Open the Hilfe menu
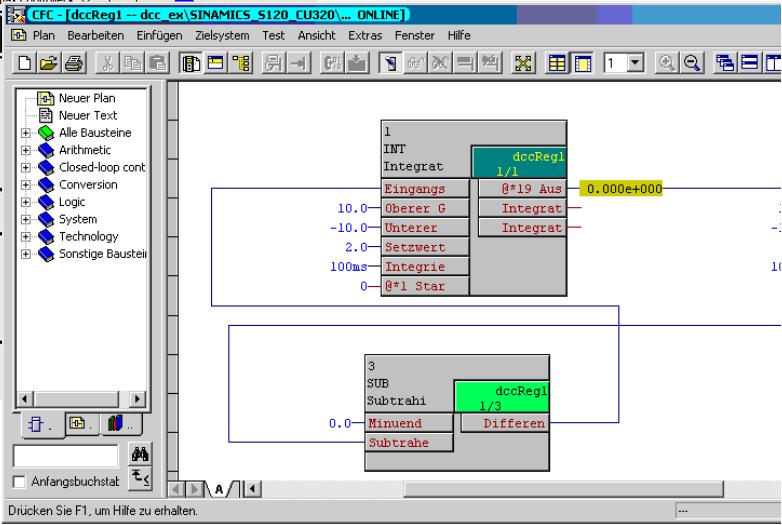Image resolution: width=782 pixels, height=525 pixels. (459, 35)
